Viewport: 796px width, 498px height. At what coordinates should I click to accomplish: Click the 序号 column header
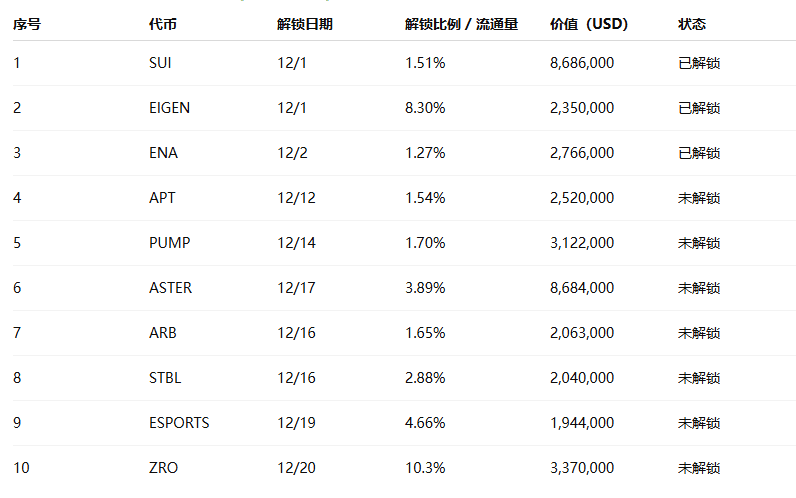pyautogui.click(x=27, y=24)
